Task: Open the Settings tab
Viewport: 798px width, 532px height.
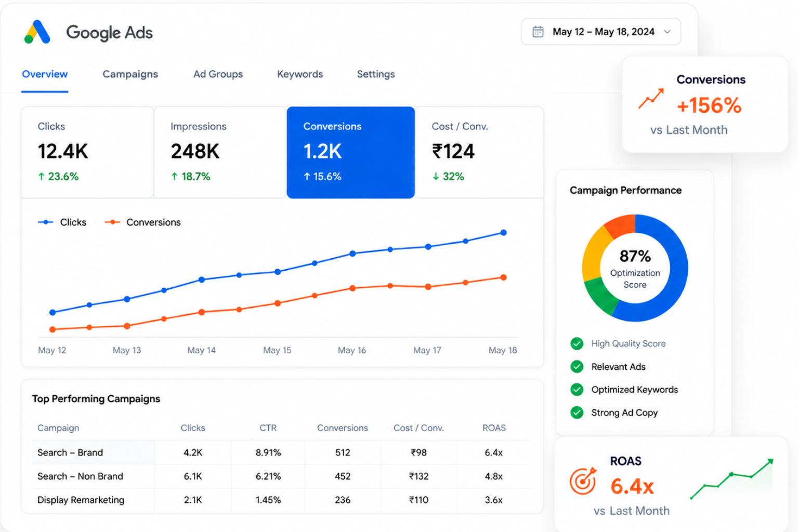Action: click(x=376, y=74)
